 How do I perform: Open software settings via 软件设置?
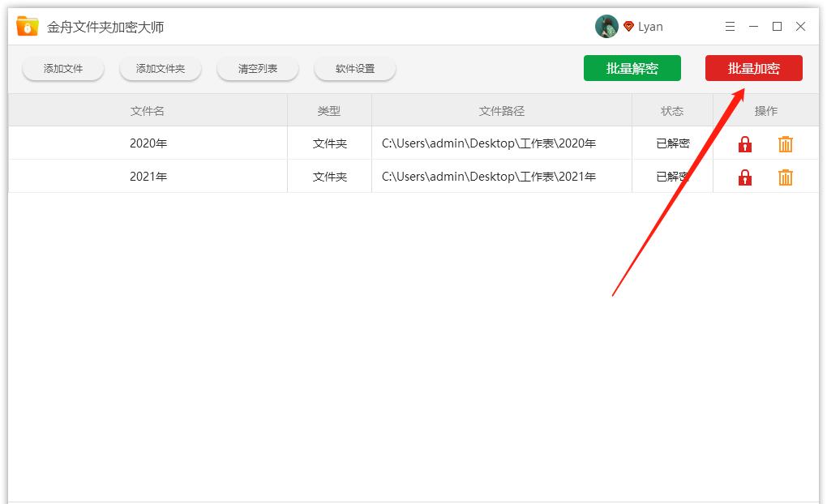[x=354, y=69]
